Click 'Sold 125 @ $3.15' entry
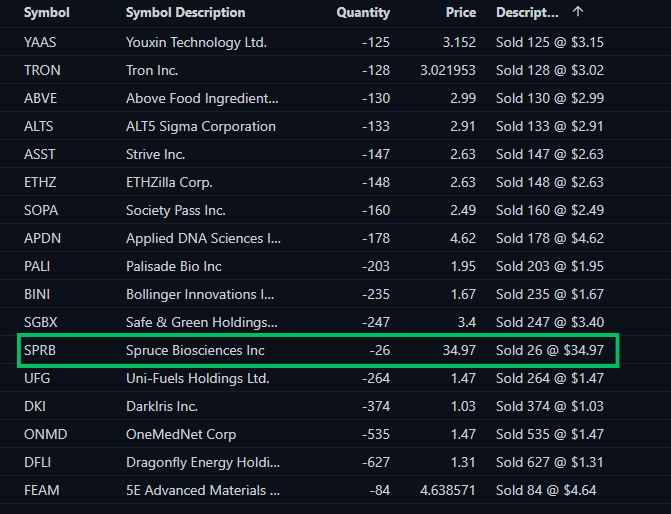Image resolution: width=671 pixels, height=514 pixels. (549, 42)
